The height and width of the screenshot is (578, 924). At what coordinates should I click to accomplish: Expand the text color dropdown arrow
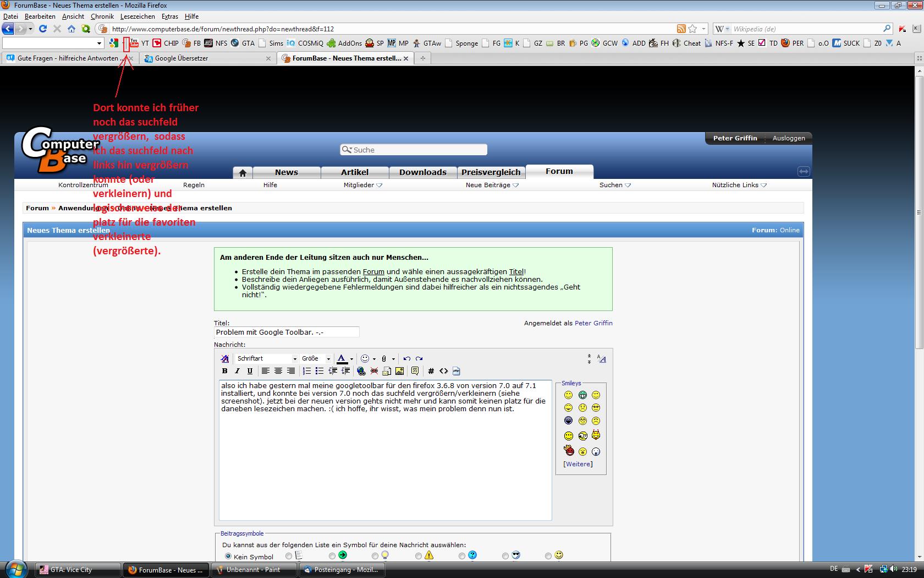(x=351, y=359)
